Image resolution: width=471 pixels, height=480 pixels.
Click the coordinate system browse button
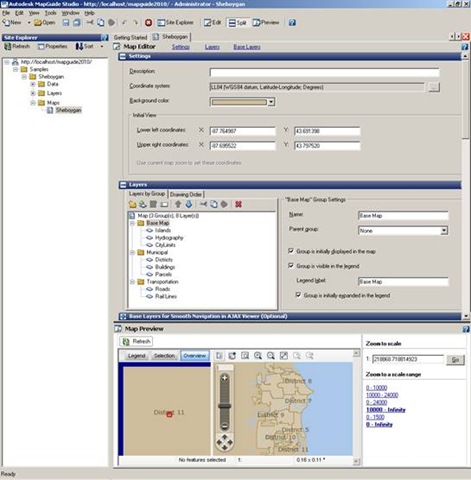point(433,87)
